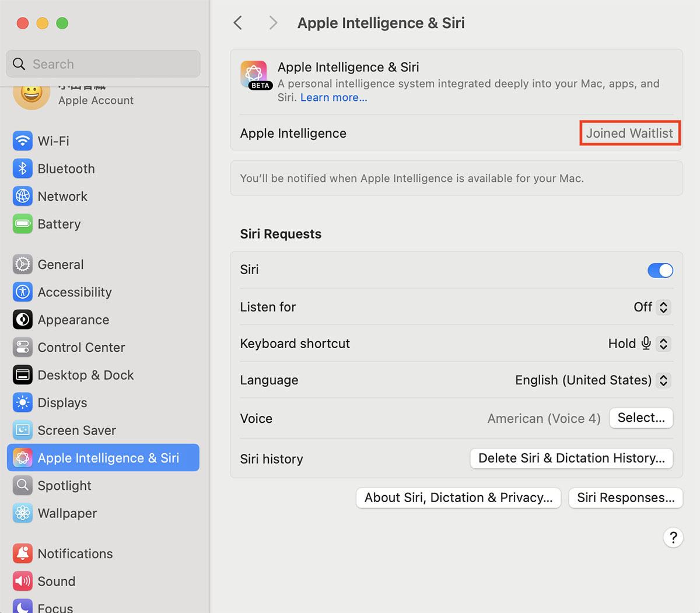Click the General gear icon
Viewport: 700px width, 613px height.
[23, 265]
